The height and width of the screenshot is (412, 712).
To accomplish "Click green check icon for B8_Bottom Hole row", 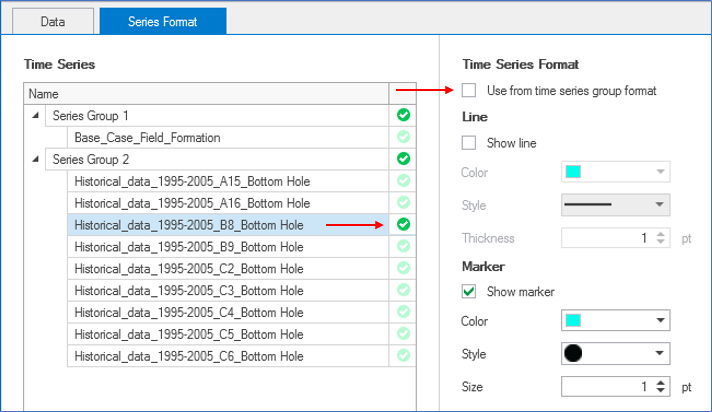I will [403, 225].
